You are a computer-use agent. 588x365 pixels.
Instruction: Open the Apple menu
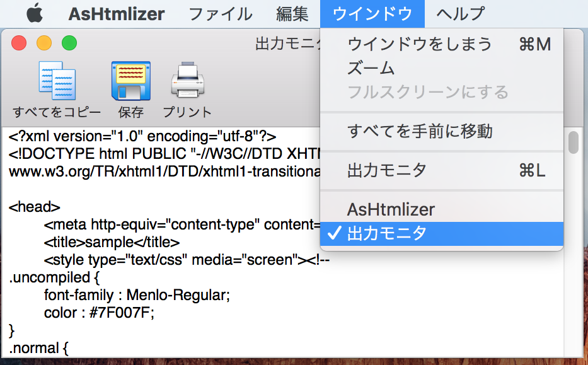click(x=34, y=13)
